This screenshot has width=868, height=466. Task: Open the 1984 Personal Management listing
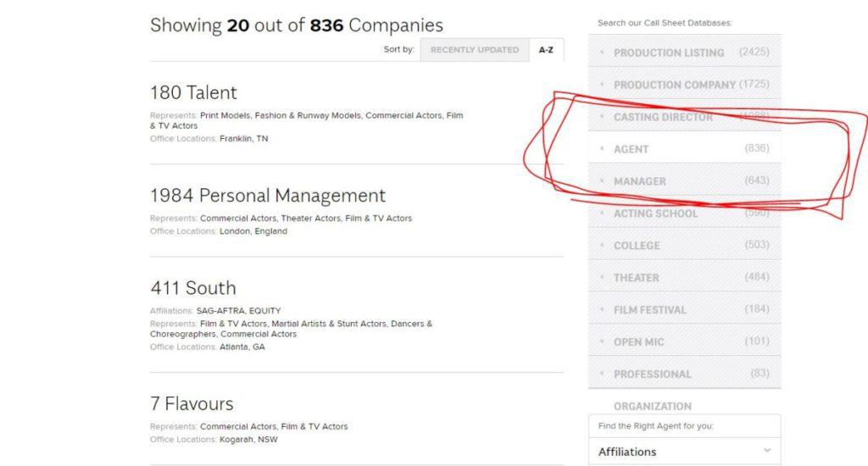267,196
